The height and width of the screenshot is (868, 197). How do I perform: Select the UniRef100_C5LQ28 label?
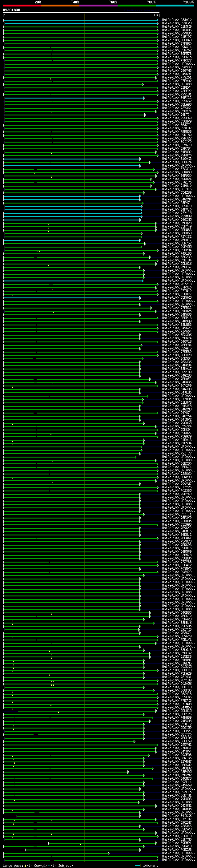point(177,223)
